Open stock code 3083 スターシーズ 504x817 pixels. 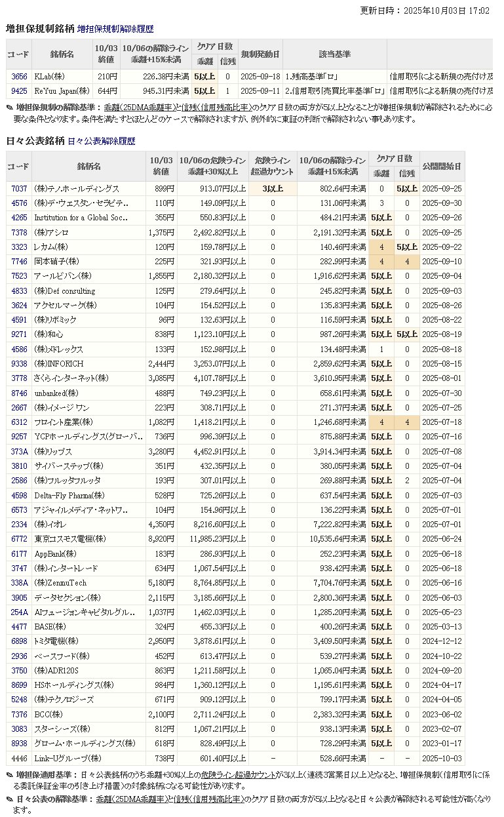tap(19, 729)
